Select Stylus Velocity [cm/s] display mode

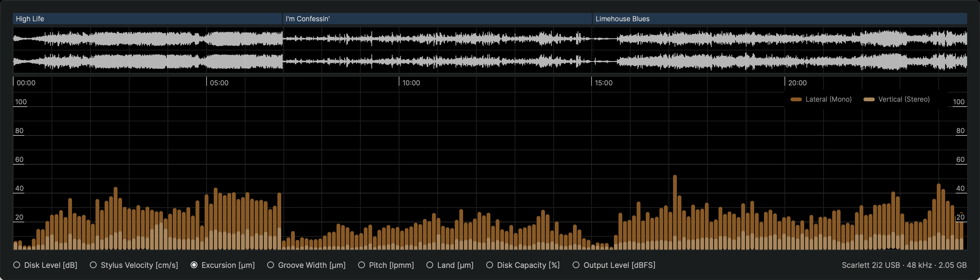pos(93,265)
